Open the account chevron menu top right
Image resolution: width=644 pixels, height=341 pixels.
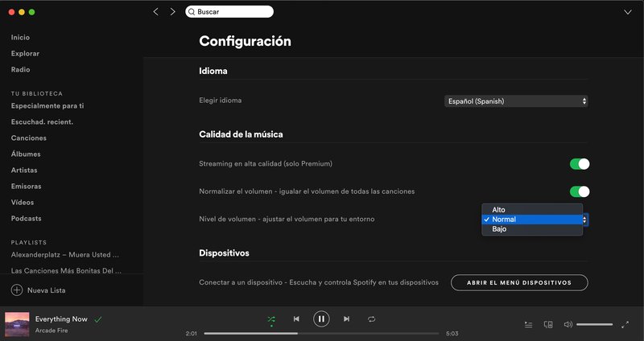628,12
